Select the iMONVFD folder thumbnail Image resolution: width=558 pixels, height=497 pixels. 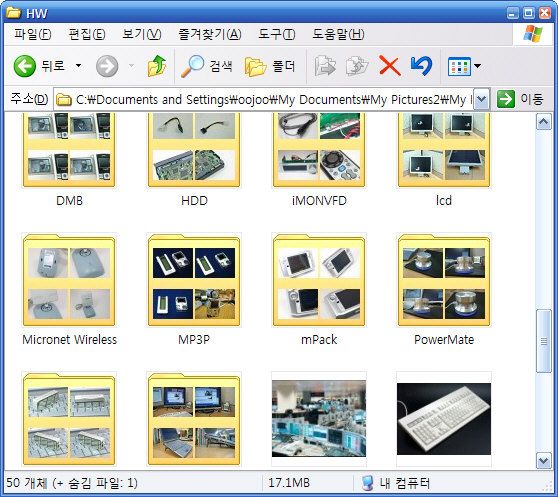pyautogui.click(x=319, y=150)
